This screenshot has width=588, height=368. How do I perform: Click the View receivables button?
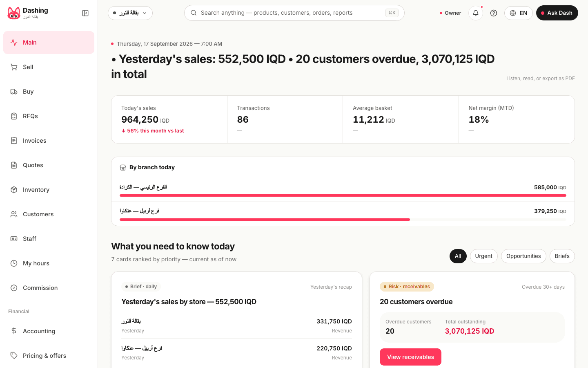tap(410, 357)
